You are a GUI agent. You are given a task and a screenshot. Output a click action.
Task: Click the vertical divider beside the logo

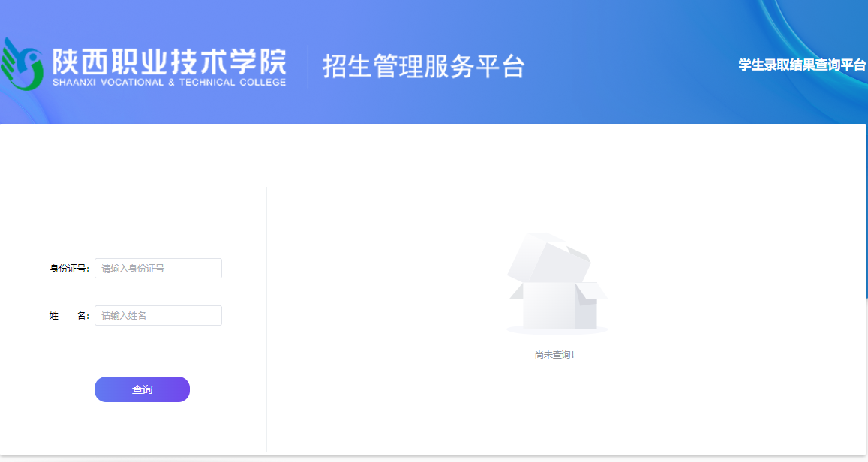(x=308, y=66)
